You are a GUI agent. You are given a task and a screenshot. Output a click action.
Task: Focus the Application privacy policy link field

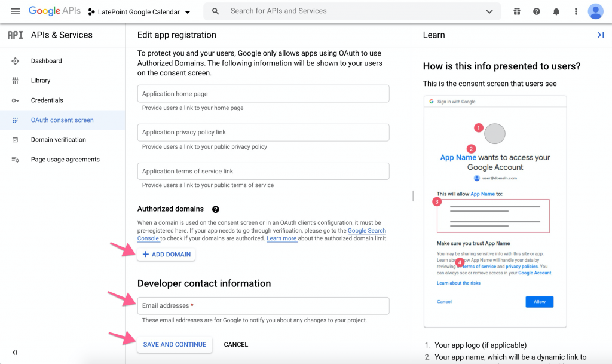(x=263, y=133)
